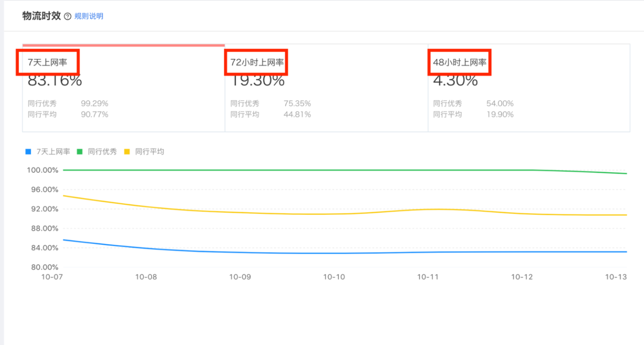Click the 10-13 date on x-axis
Screen dimensions: 644x345
[x=616, y=277]
